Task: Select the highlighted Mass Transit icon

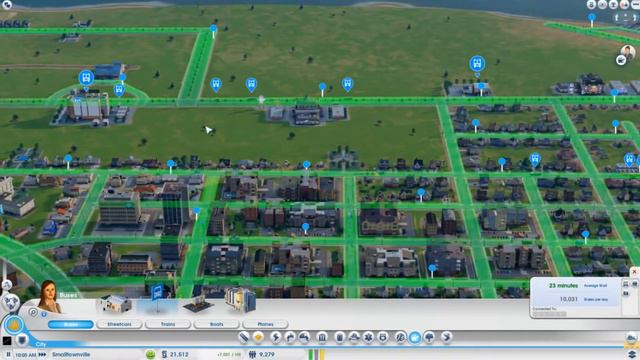Action: pos(415,337)
